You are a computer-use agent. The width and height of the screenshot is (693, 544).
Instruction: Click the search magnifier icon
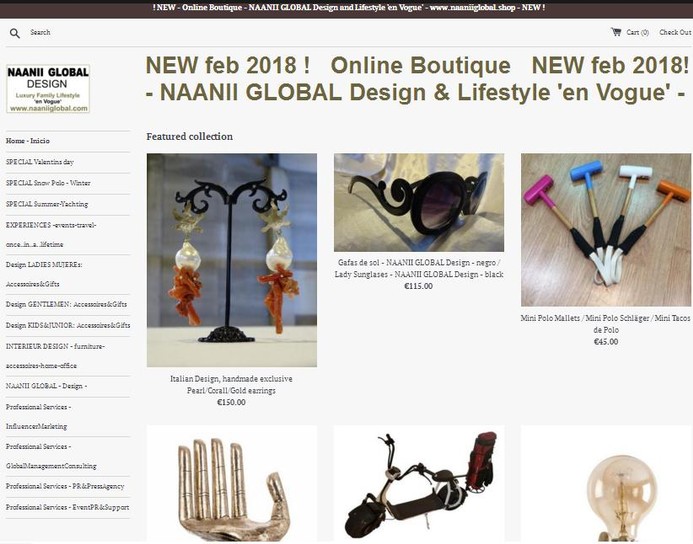pos(15,33)
